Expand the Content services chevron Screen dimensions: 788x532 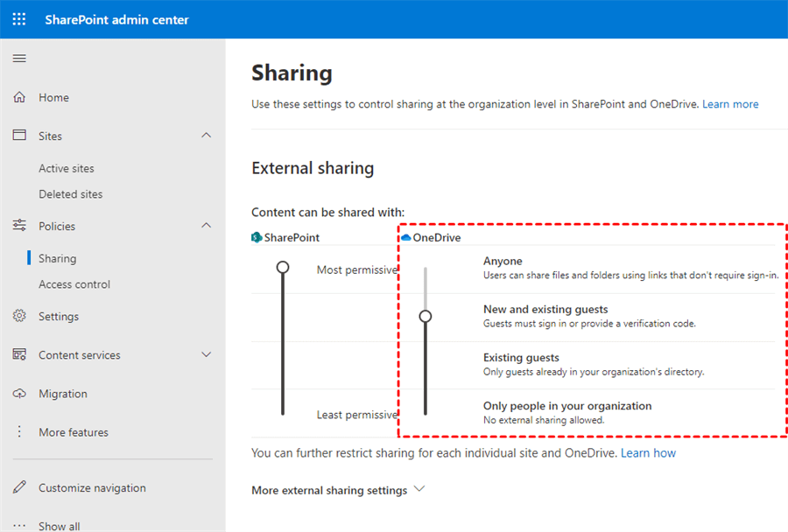point(207,355)
